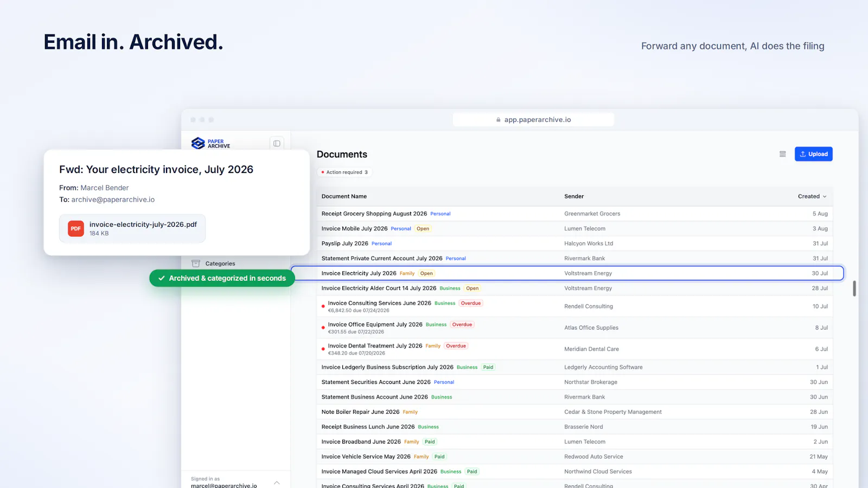This screenshot has width=868, height=488.
Task: Expand the signed-in account chevron
Action: coord(277,483)
